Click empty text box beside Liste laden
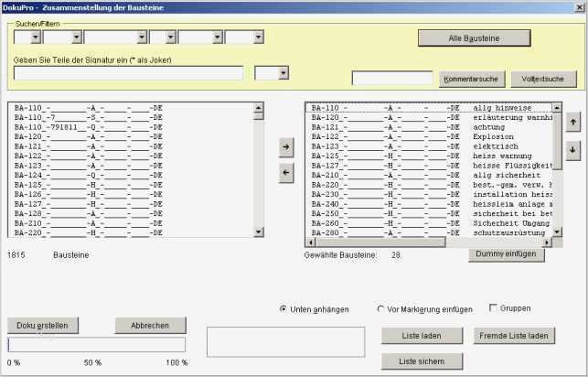 [285, 341]
